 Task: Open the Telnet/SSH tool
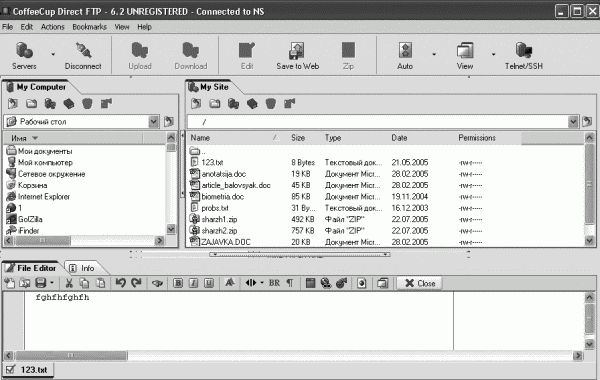click(523, 56)
